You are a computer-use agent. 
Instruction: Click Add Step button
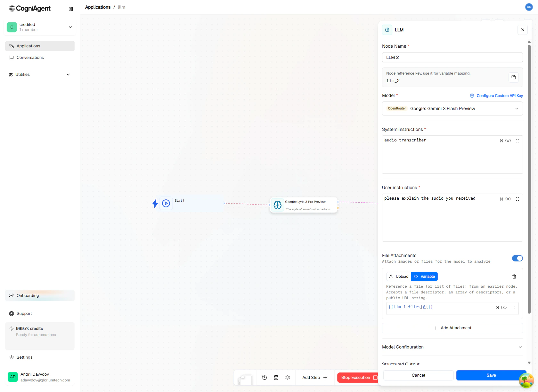314,378
